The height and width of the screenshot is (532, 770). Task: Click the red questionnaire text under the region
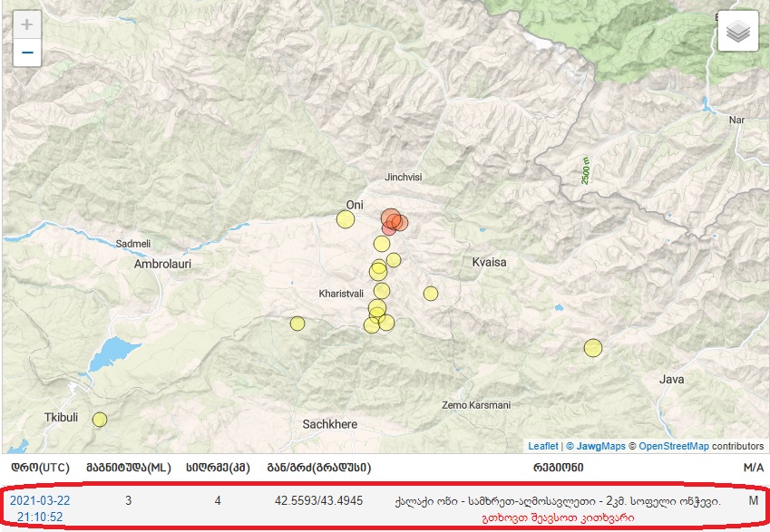click(558, 517)
